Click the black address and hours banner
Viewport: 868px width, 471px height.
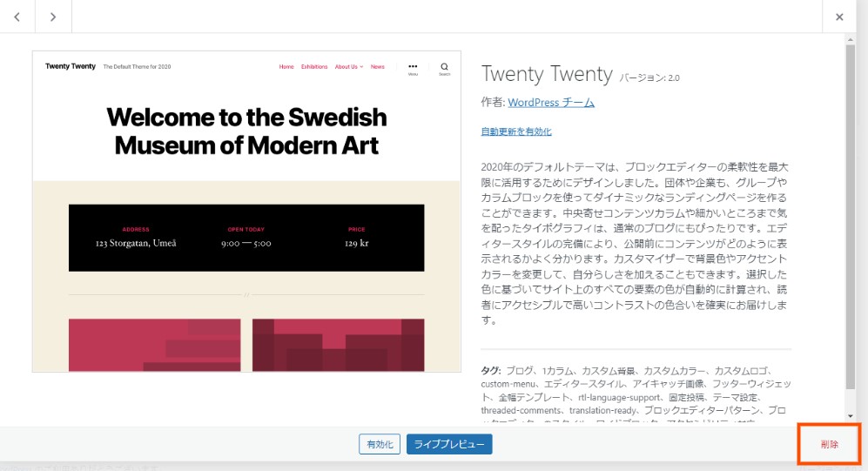click(246, 238)
